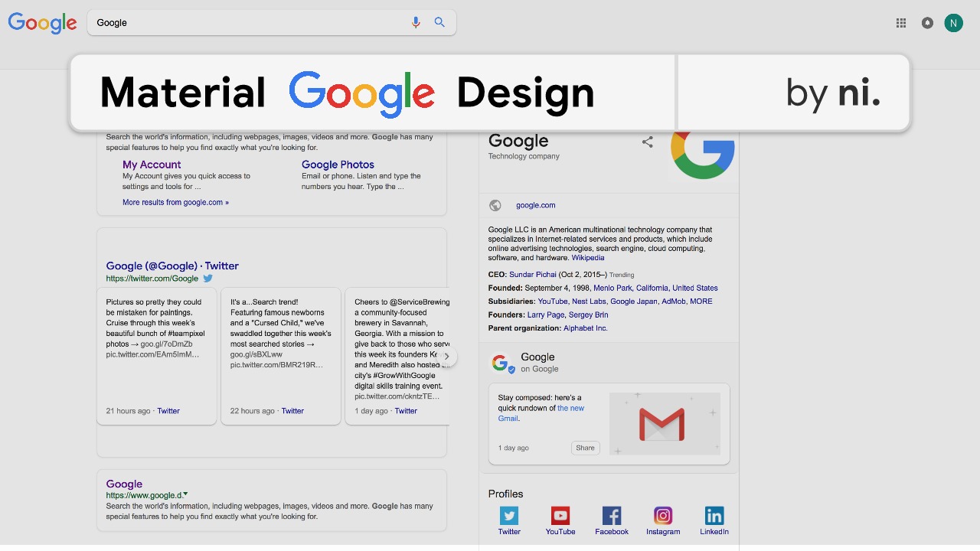
Task: Open the account avatar N
Action: (x=953, y=23)
